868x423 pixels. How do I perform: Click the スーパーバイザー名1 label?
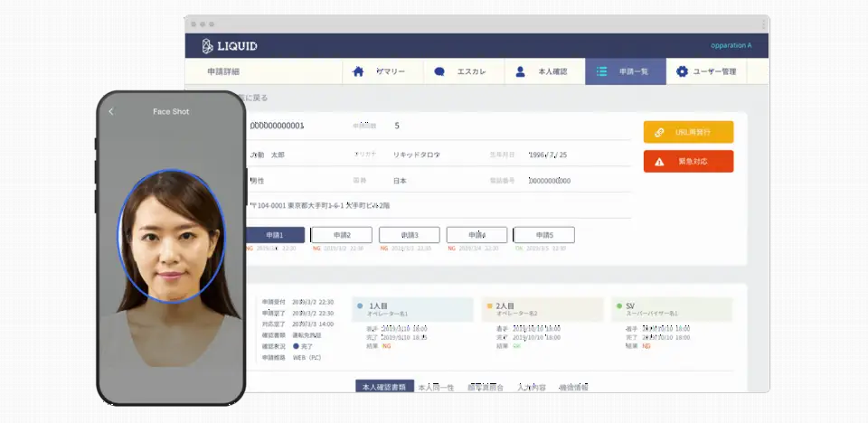click(x=652, y=314)
